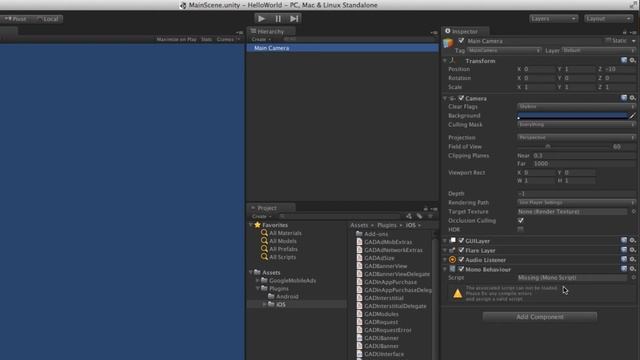640x360 pixels.
Task: Collapse the Assets tree folder
Action: click(x=251, y=272)
